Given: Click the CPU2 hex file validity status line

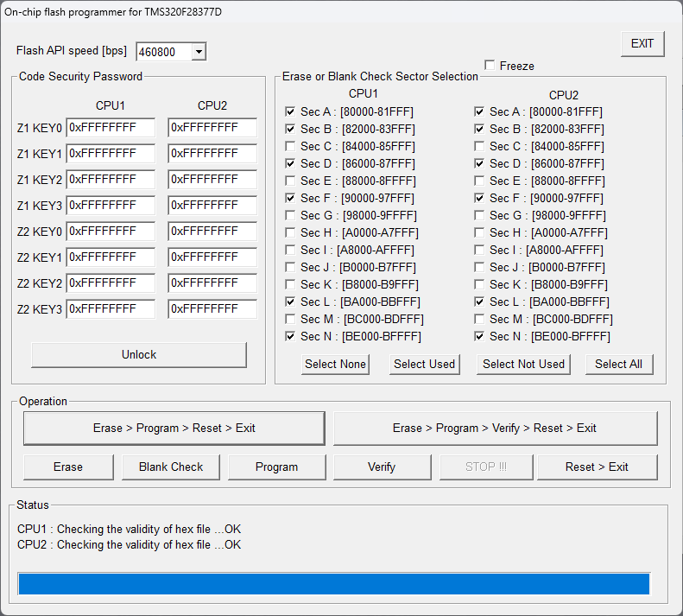Looking at the screenshot, I should pos(129,545).
